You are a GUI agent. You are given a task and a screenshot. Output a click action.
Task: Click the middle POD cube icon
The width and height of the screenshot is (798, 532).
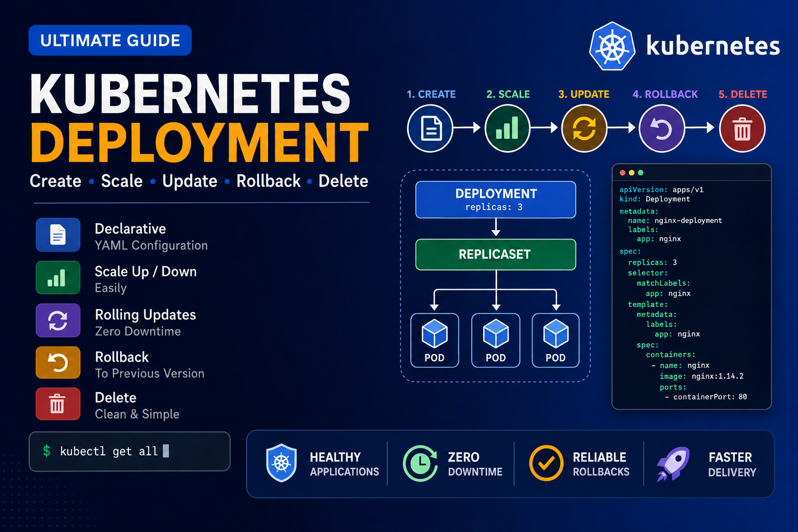[496, 334]
